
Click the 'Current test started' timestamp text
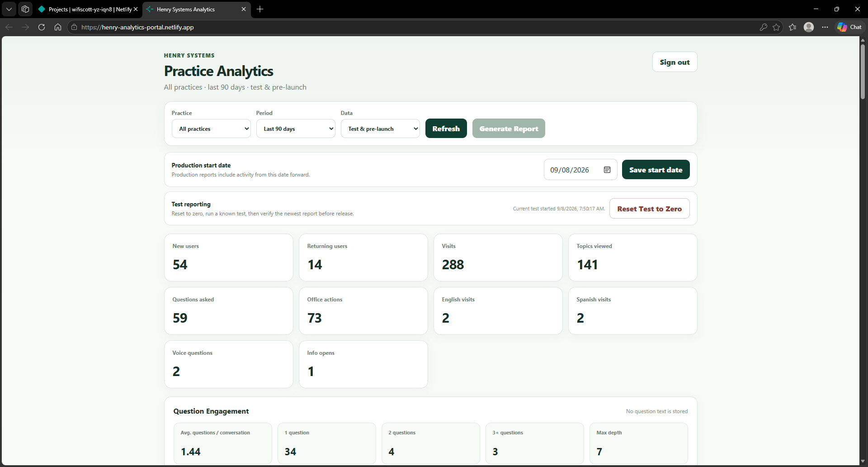tap(559, 209)
